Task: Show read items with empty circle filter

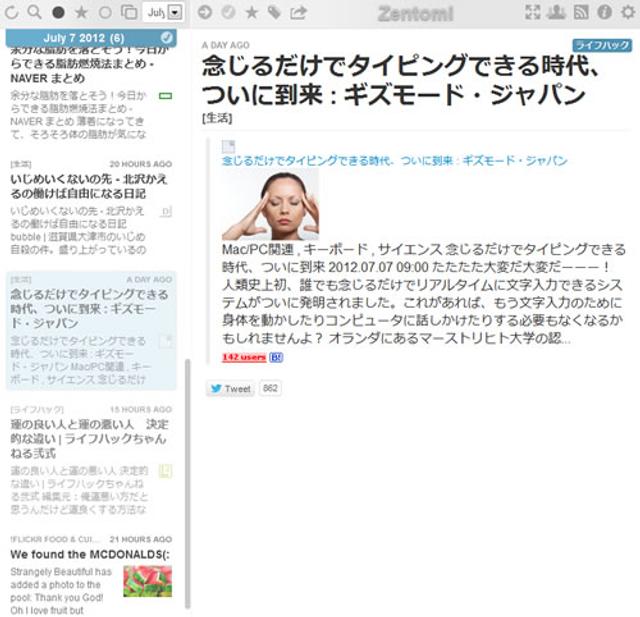Action: pyautogui.click(x=105, y=13)
